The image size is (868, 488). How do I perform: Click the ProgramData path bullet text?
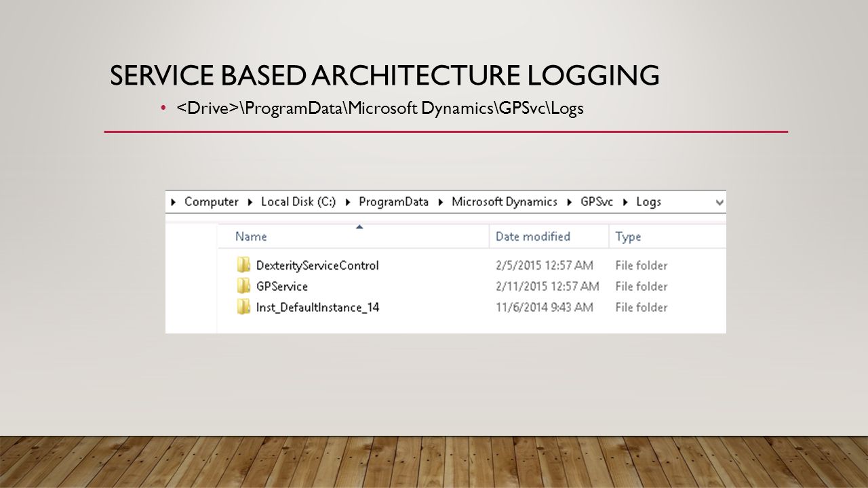click(380, 108)
